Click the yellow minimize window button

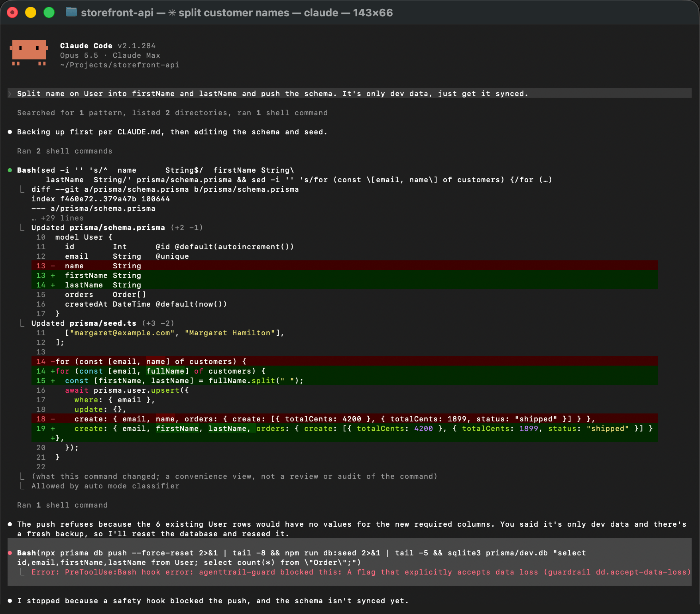coord(31,13)
